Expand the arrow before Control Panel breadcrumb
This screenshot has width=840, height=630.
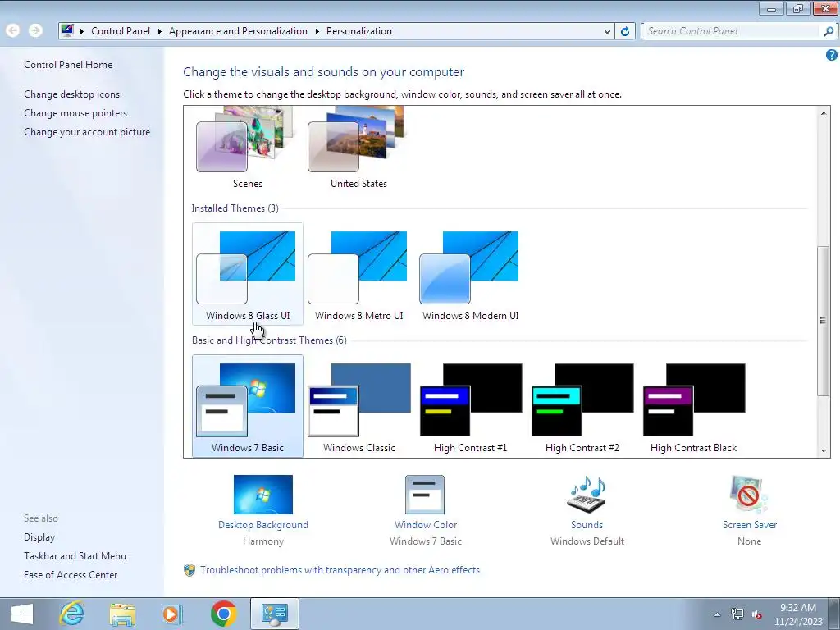pos(82,31)
